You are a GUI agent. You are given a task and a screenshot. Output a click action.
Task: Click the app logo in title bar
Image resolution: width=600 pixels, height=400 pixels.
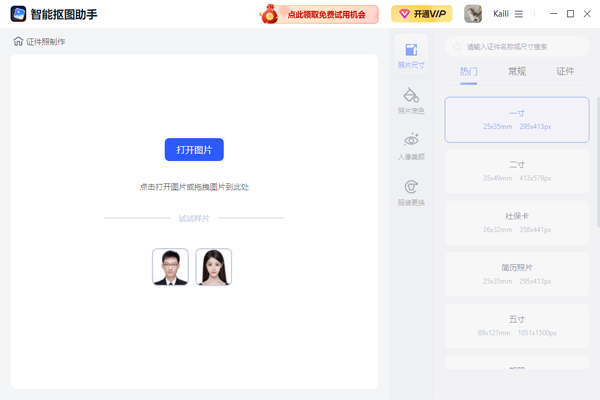click(x=17, y=14)
